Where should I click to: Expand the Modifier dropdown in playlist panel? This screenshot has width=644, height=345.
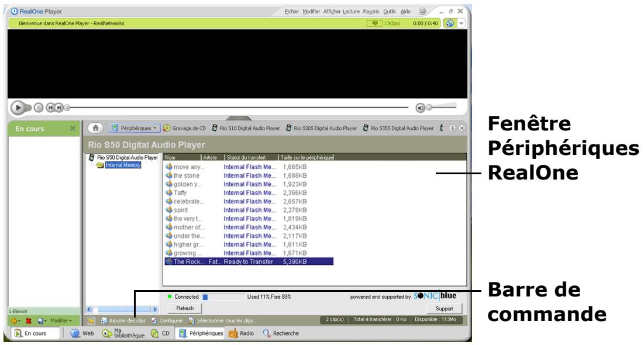60,321
